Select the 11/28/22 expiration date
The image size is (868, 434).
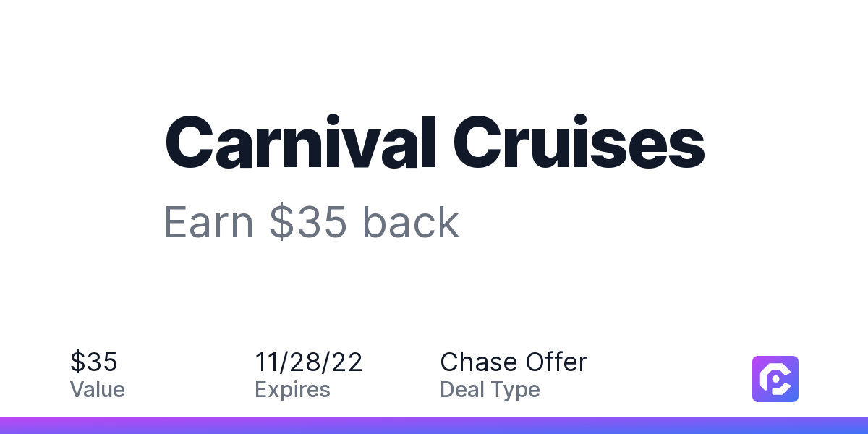click(x=309, y=362)
